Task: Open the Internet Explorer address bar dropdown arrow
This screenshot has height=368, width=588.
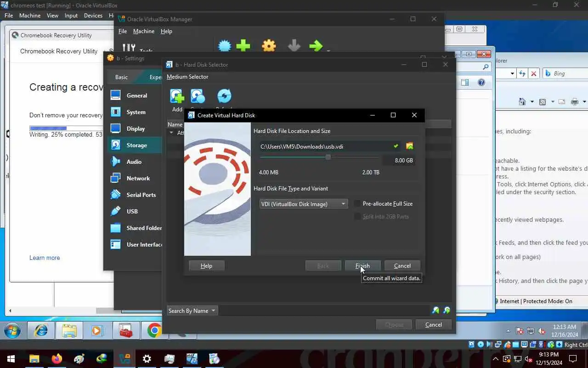Action: (x=512, y=74)
